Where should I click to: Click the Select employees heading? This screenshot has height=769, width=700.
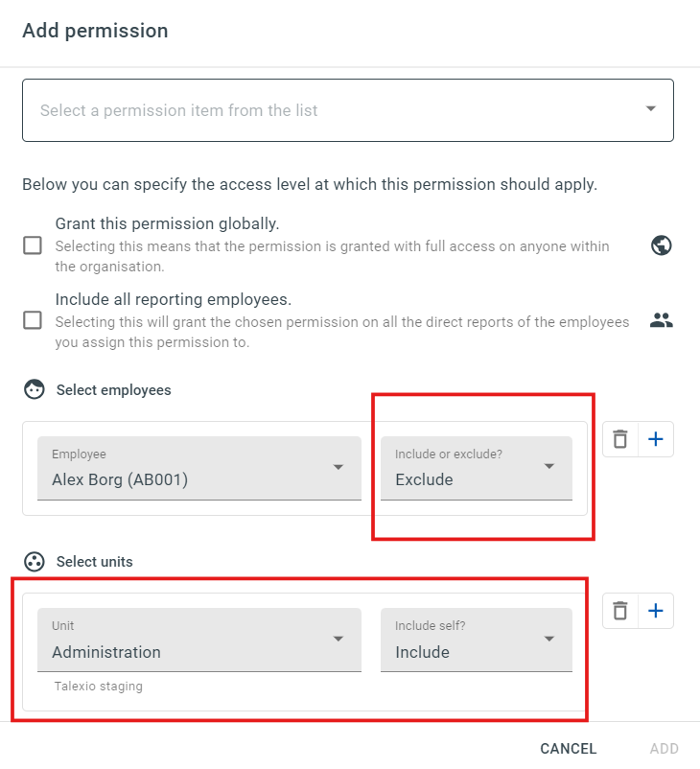[x=114, y=390]
